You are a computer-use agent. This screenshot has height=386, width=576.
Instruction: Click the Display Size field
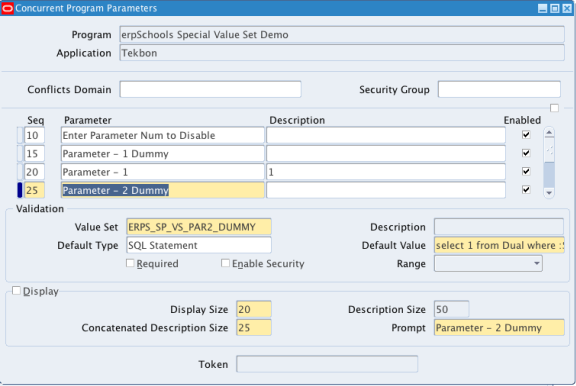254,309
